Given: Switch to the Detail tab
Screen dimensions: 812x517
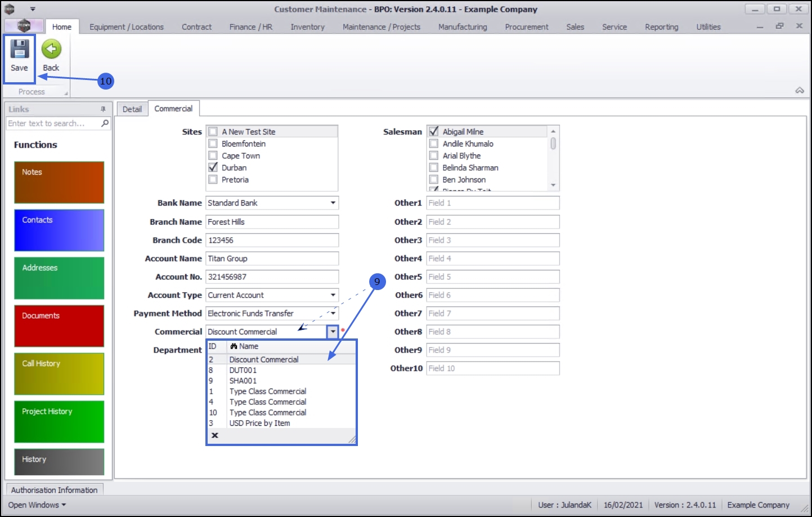Looking at the screenshot, I should (132, 109).
